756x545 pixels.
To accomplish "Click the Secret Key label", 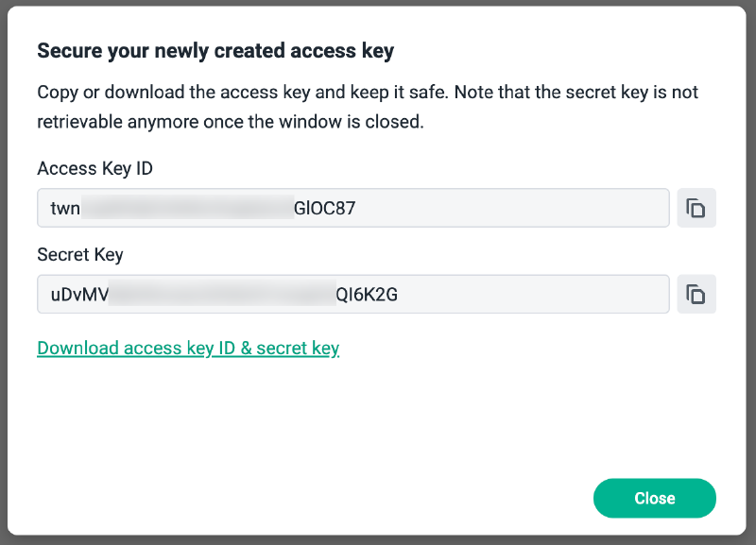I will pos(74,255).
